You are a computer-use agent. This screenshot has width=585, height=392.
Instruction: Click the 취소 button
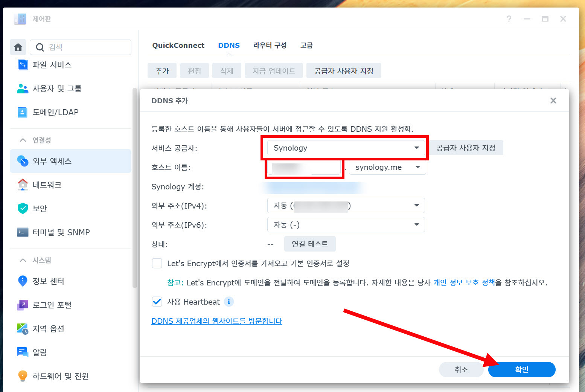(461, 369)
